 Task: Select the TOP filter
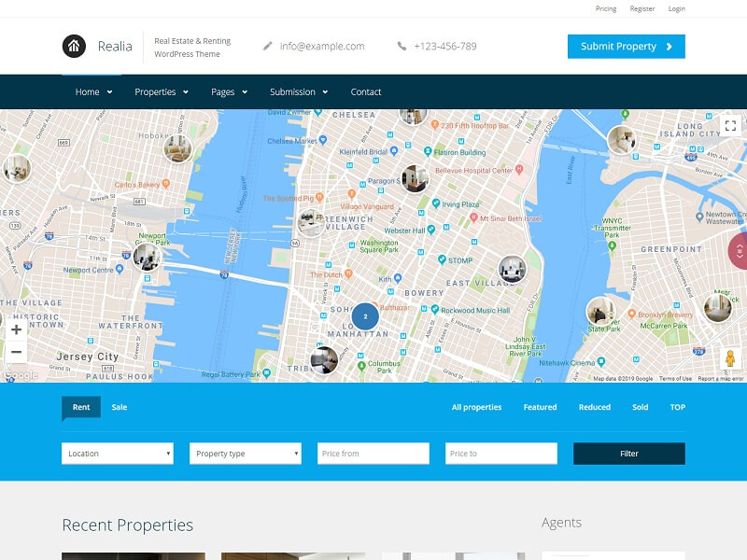click(678, 407)
